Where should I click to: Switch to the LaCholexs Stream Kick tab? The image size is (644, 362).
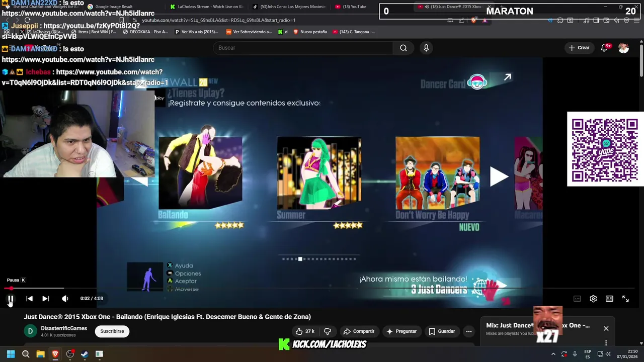click(x=206, y=7)
